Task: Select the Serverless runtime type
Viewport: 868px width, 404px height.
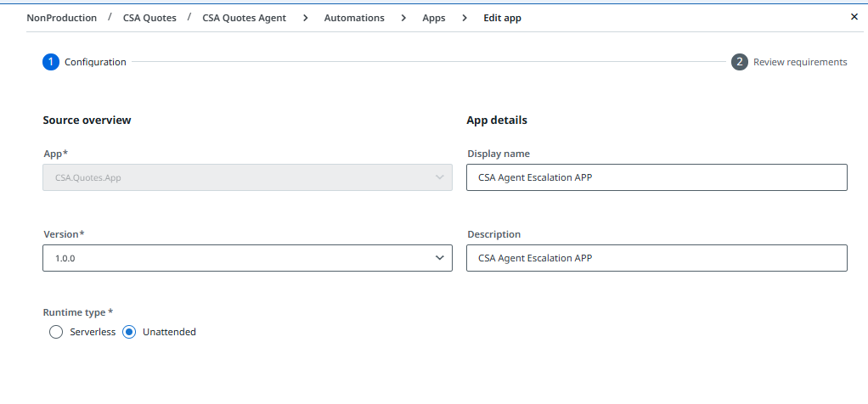Action: coord(57,332)
